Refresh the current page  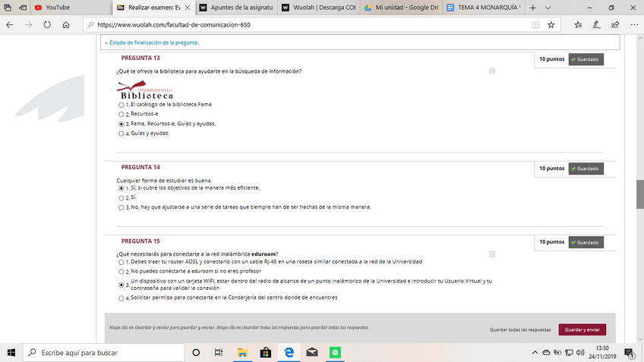[x=47, y=24]
